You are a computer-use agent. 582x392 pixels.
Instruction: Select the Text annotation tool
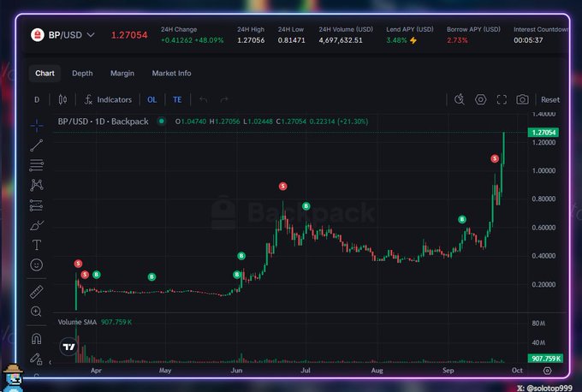point(36,245)
